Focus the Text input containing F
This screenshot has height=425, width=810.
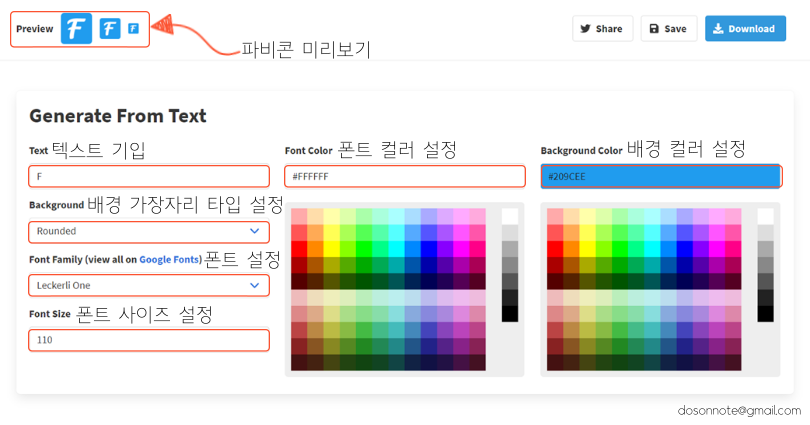pyautogui.click(x=149, y=177)
